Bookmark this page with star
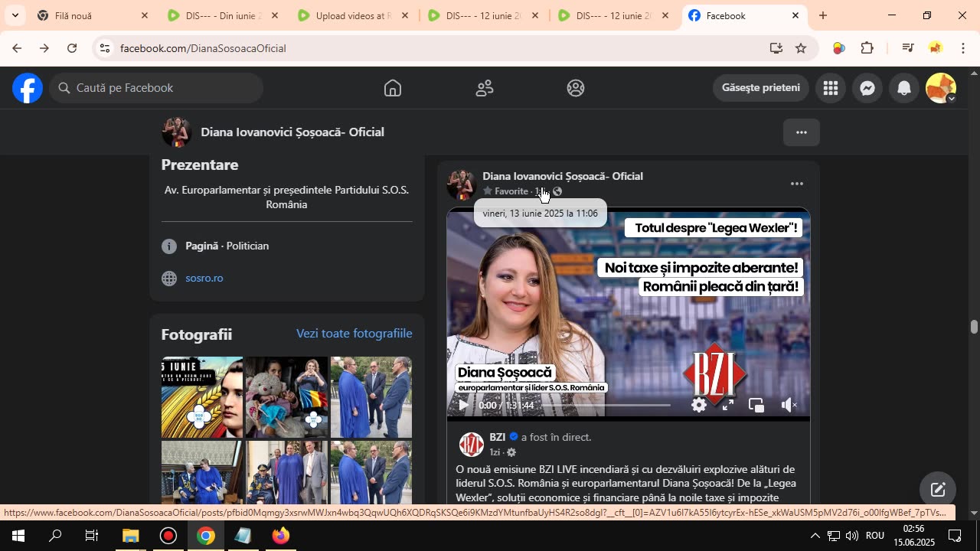This screenshot has height=551, width=980. pyautogui.click(x=801, y=48)
